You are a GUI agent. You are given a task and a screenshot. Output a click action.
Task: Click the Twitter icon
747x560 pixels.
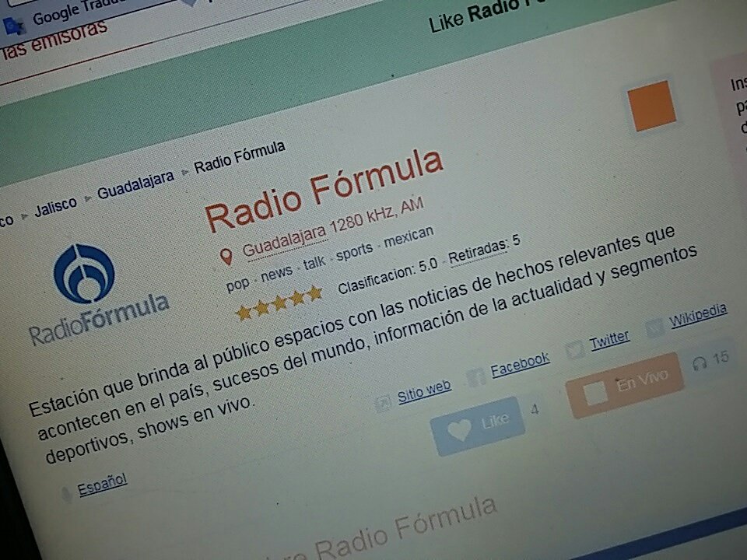[x=575, y=349]
